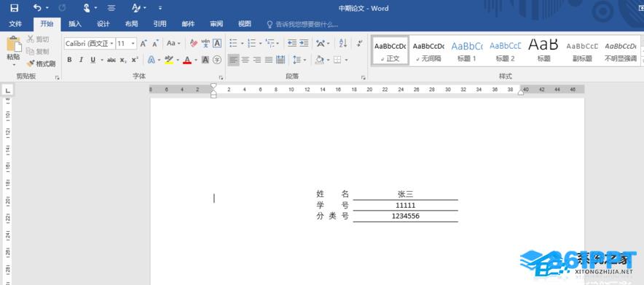Open the 字体 dialog launcher
The image size is (644, 285).
221,77
